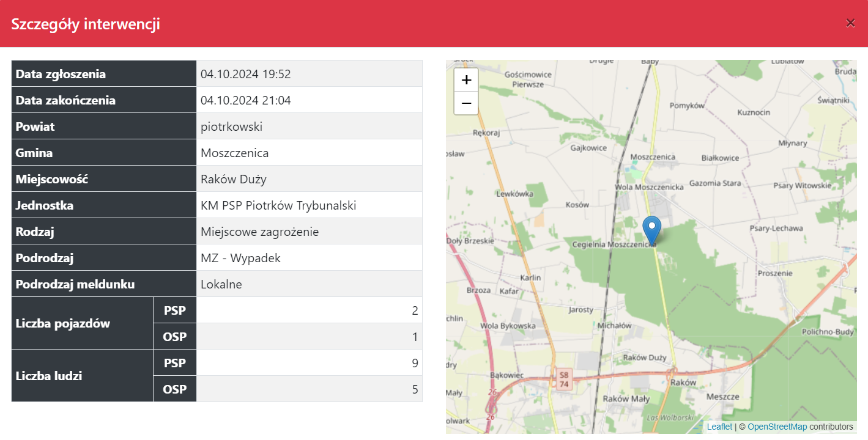
Task: Click Psary-Lechawa label on the map
Action: 776,228
